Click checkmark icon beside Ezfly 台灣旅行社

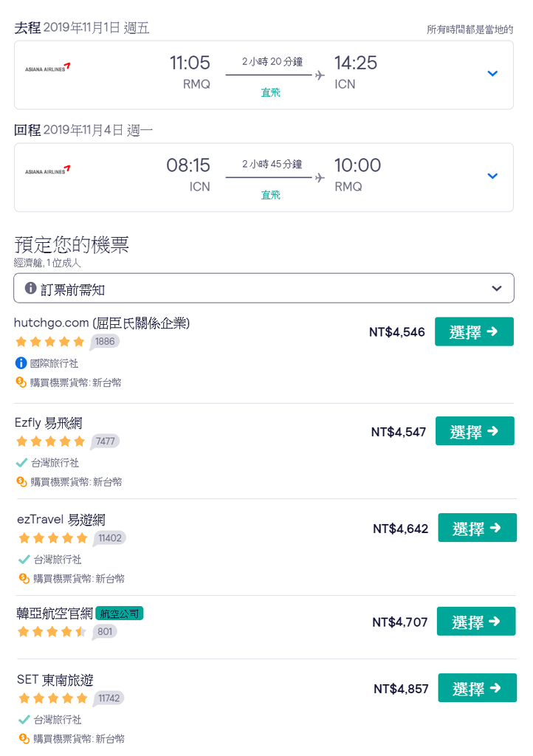(x=21, y=463)
